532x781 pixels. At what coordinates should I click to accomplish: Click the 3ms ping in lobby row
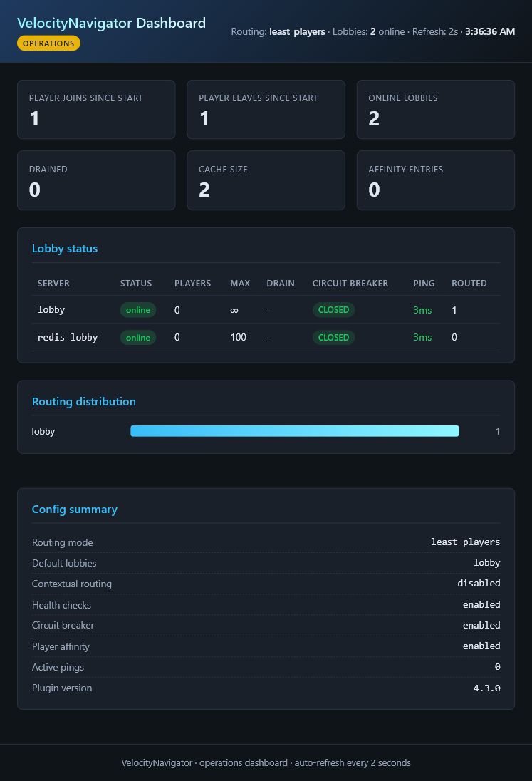click(422, 310)
